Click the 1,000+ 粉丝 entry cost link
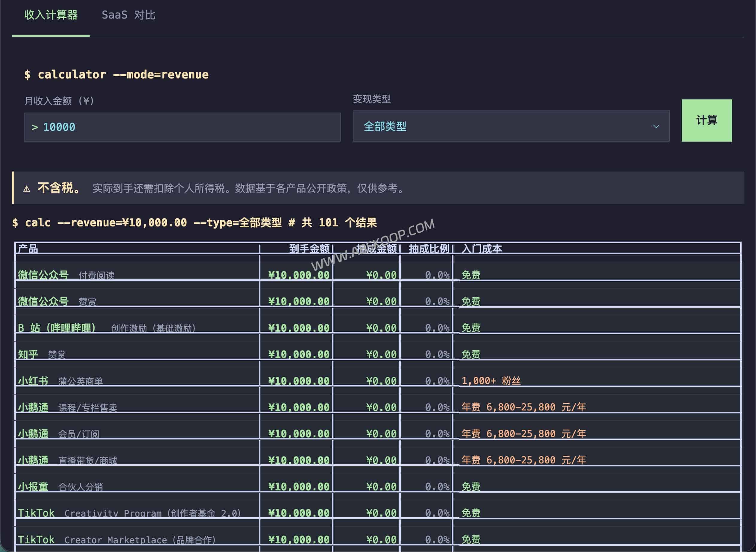Image resolution: width=756 pixels, height=552 pixels. (x=491, y=380)
